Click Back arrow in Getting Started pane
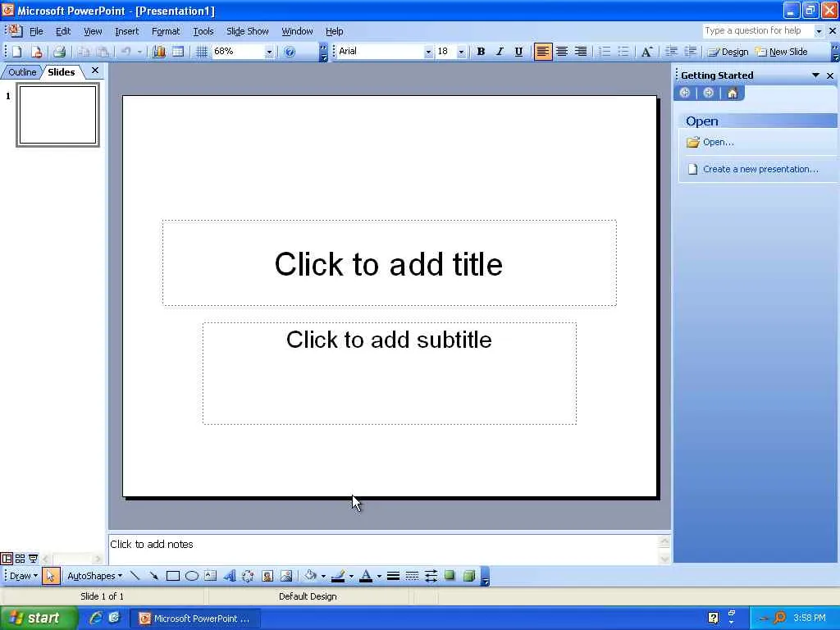840x630 pixels. pyautogui.click(x=685, y=94)
